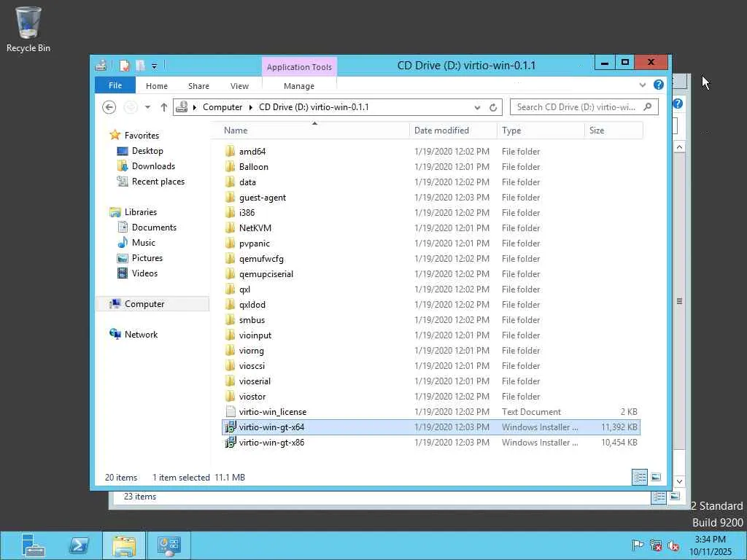Switch to the Home ribbon tab
Viewport: 747px width, 560px height.
[x=157, y=86]
